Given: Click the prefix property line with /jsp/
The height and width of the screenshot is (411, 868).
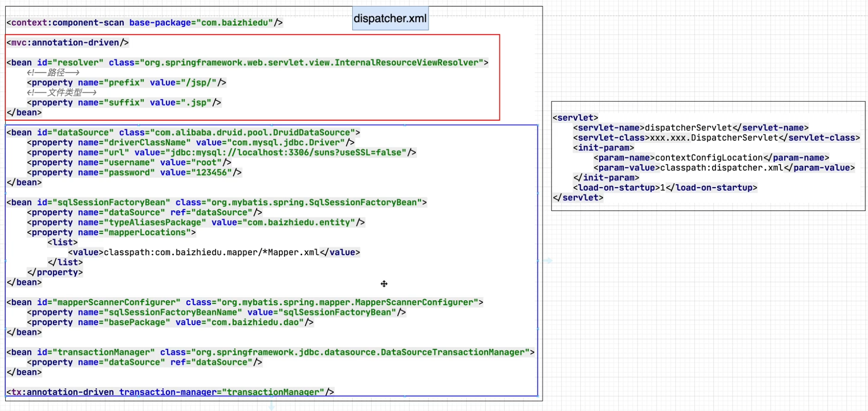Looking at the screenshot, I should 126,83.
